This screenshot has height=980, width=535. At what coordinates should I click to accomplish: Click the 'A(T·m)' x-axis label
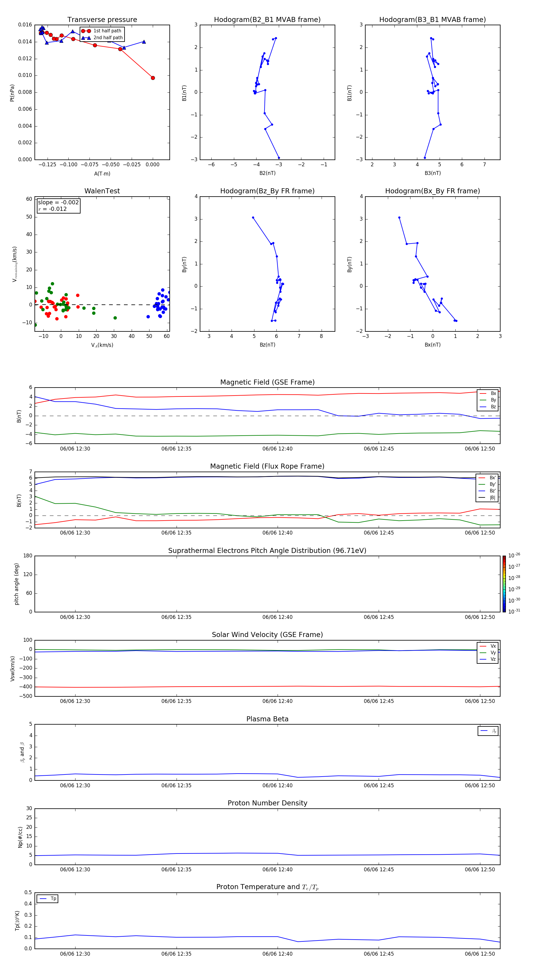102,173
